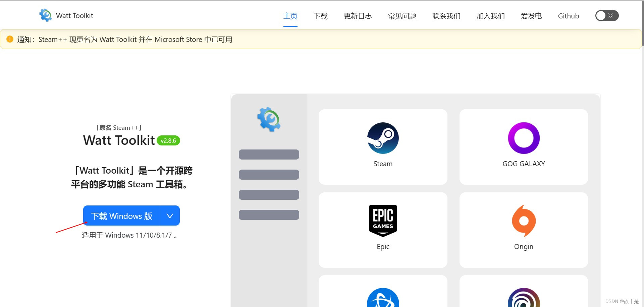Viewport: 644px width, 307px height.
Task: Click the Ubisoft swirl logo icon
Action: (x=524, y=298)
